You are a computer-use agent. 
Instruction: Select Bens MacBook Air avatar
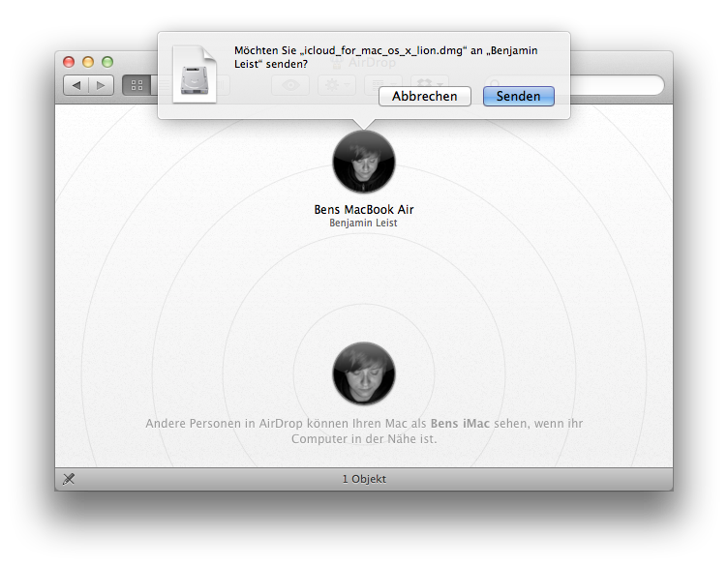[x=364, y=162]
